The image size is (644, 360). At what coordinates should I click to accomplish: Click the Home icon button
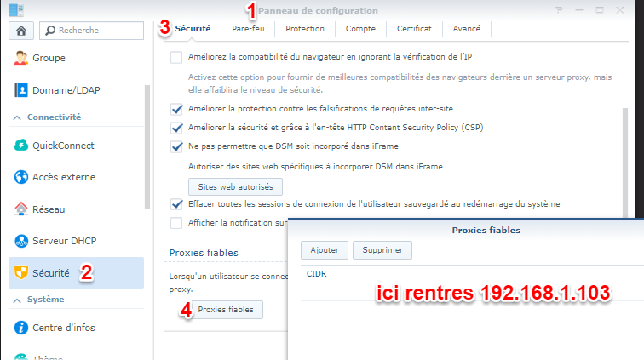coord(20,30)
